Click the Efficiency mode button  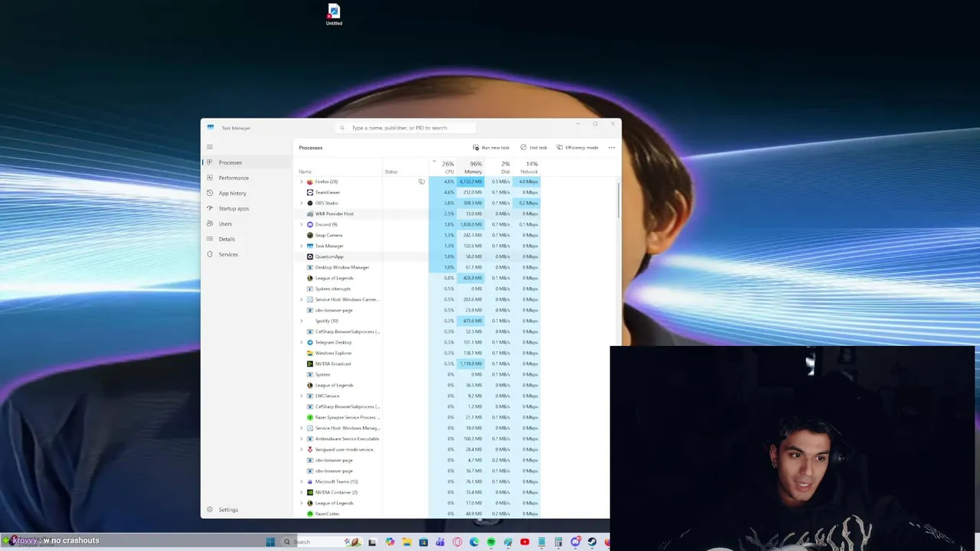(577, 148)
